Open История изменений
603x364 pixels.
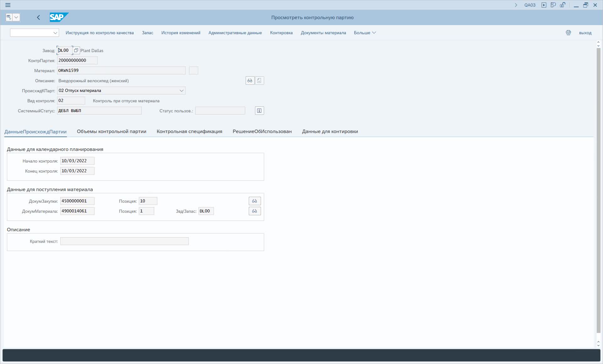coord(181,33)
